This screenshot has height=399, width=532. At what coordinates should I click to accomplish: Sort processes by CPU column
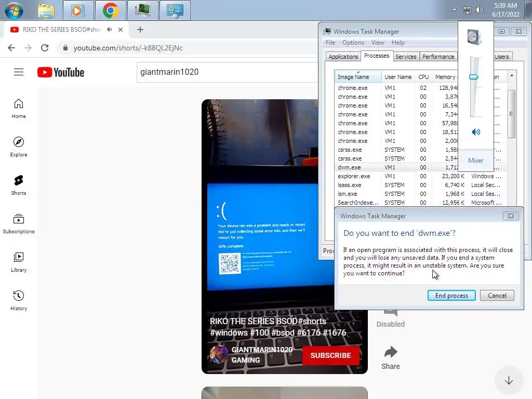click(x=423, y=77)
